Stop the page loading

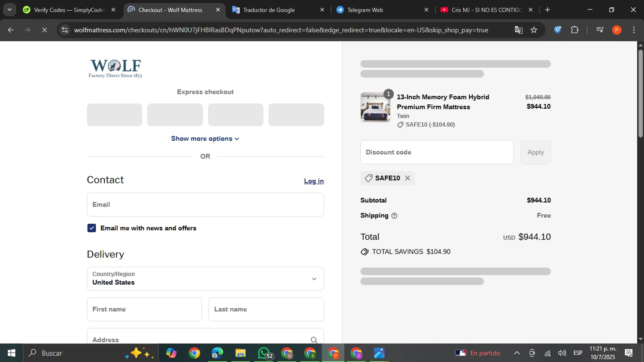[44, 30]
